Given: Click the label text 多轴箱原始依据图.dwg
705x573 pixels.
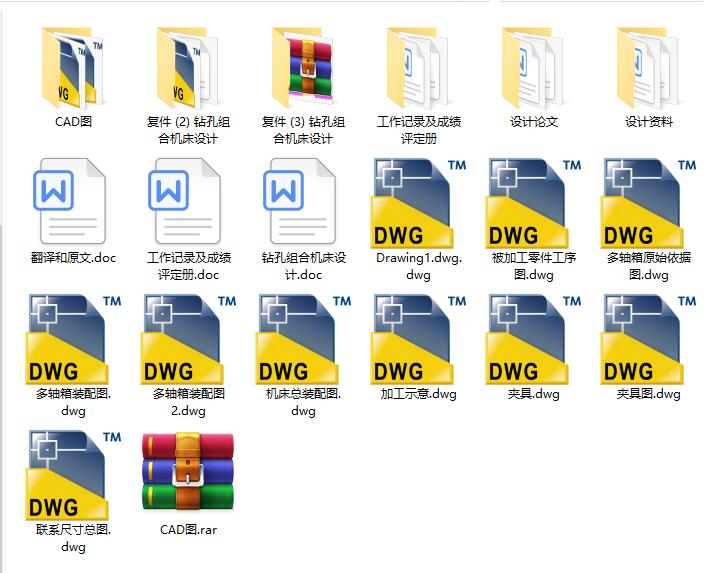Looking at the screenshot, I should point(649,266).
